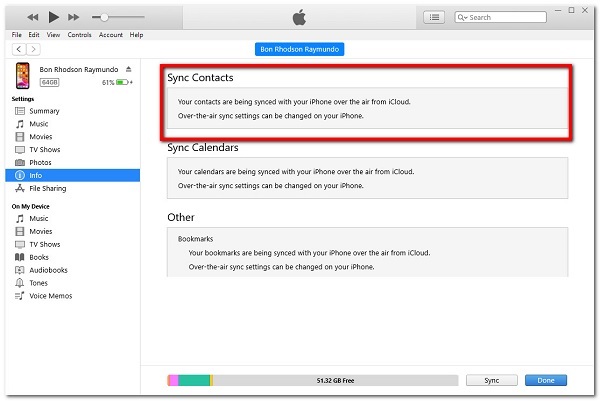
Task: Click the File Sharing icon in sidebar
Action: 20,188
